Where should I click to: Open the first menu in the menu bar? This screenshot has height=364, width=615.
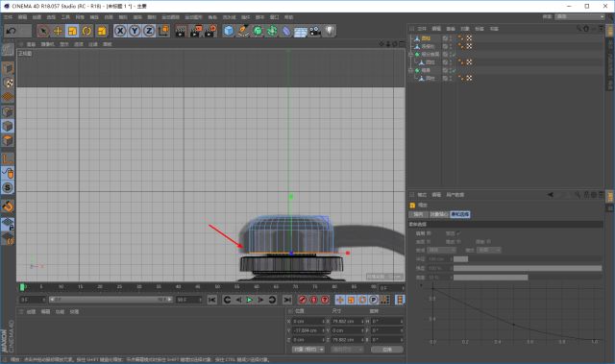click(8, 17)
